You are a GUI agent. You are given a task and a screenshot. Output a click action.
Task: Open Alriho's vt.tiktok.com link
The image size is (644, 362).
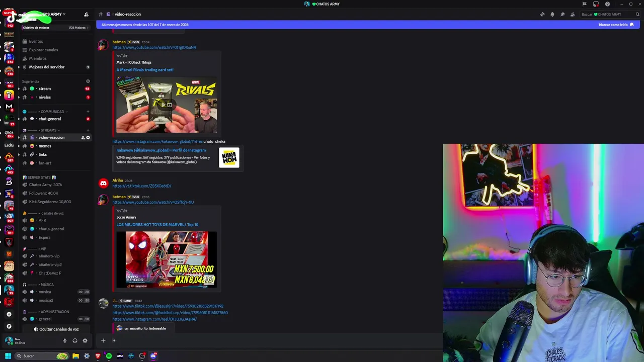tap(142, 186)
